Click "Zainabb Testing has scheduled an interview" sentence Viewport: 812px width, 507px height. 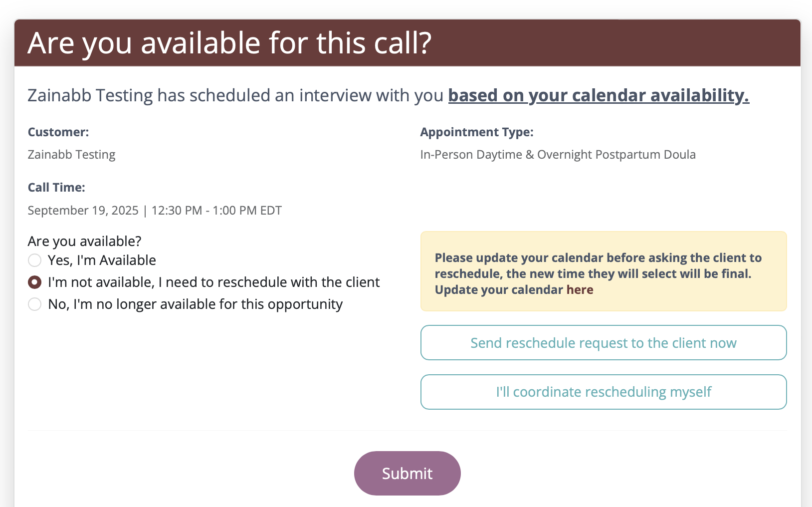pyautogui.click(x=235, y=95)
